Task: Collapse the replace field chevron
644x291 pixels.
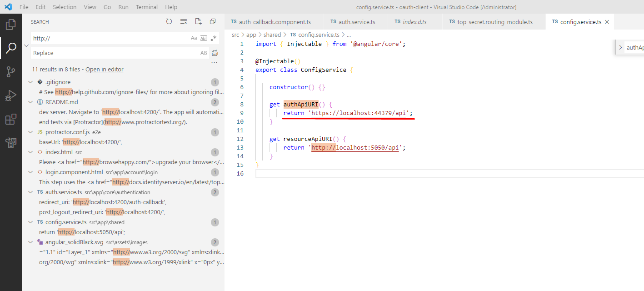Action: 26,46
